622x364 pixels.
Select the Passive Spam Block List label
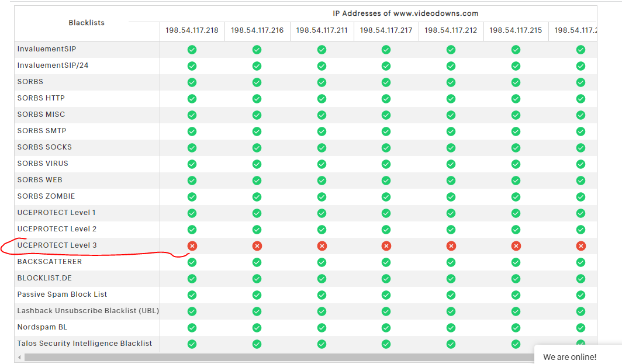(x=63, y=294)
